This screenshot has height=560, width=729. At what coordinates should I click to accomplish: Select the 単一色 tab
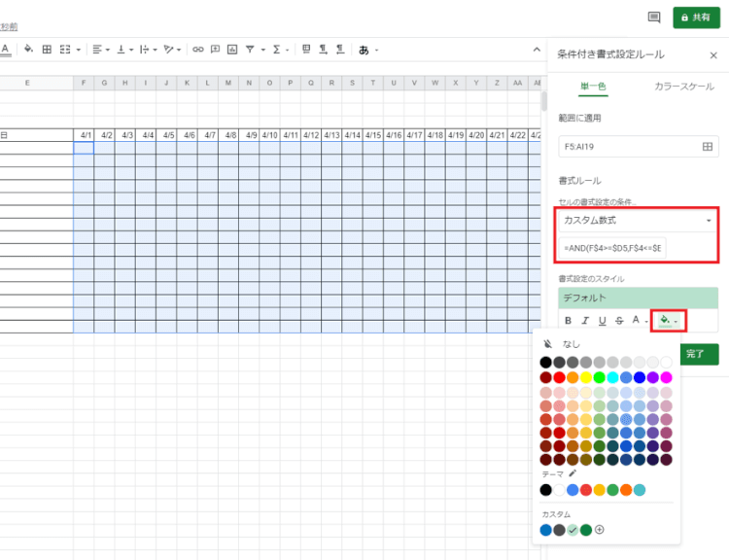tap(593, 87)
